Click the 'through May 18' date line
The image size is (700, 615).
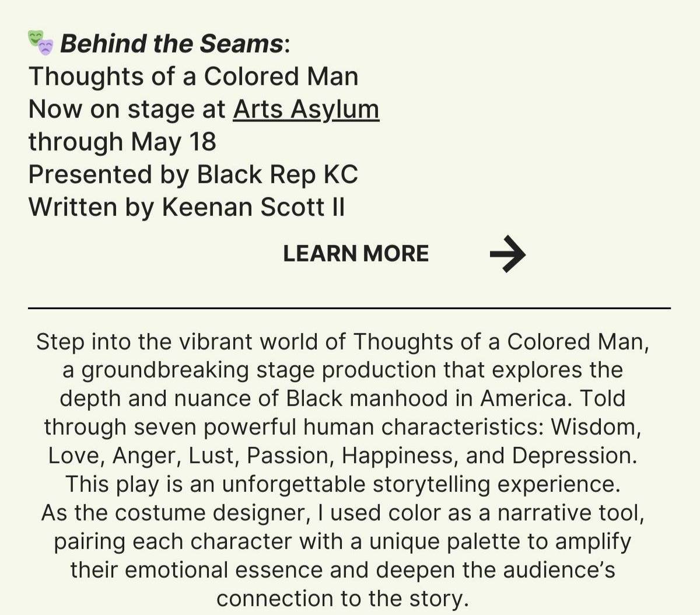pos(122,142)
